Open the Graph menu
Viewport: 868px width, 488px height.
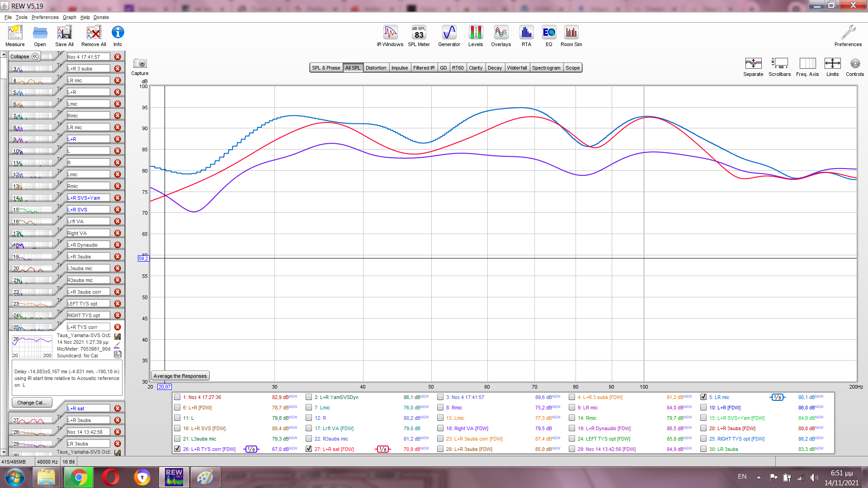pyautogui.click(x=69, y=17)
